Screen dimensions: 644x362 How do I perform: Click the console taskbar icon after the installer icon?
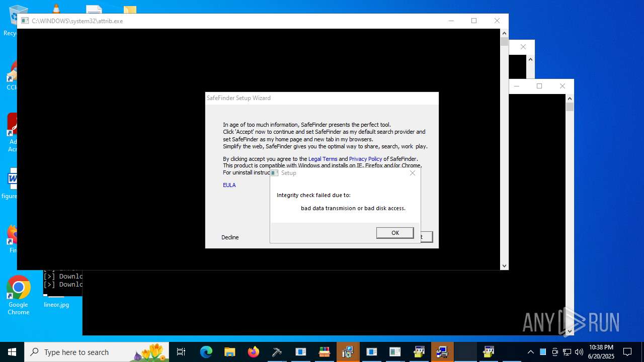[371, 352]
